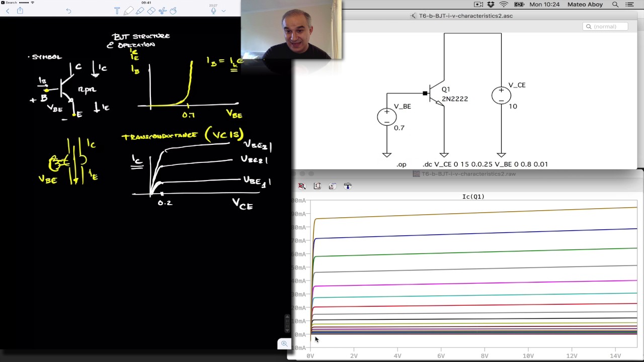Tap the microphone recording icon
The height and width of the screenshot is (362, 644).
[214, 11]
